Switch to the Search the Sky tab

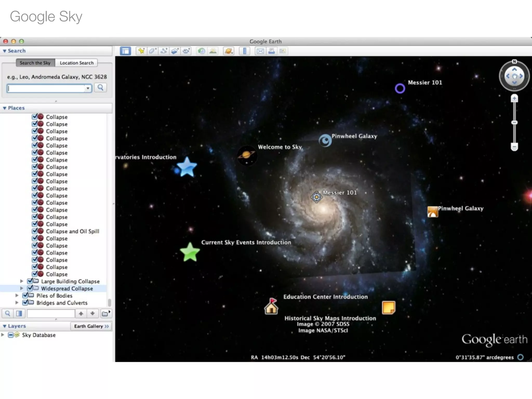point(35,63)
